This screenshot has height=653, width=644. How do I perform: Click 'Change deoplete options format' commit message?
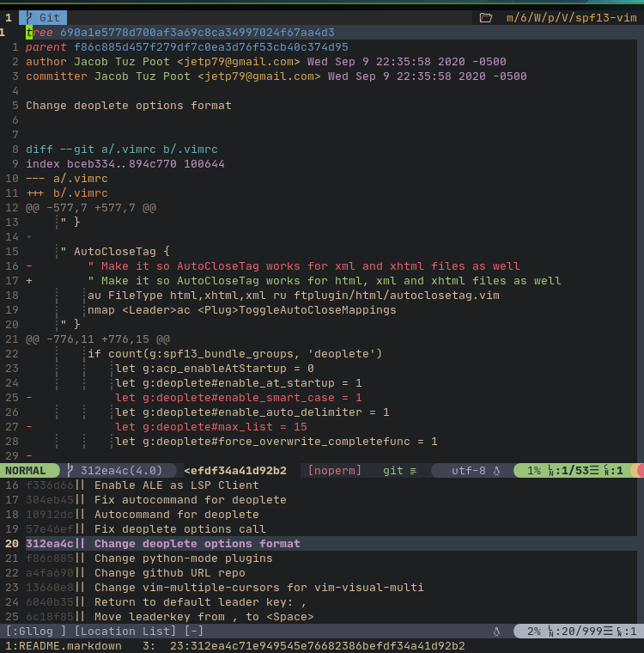[129, 106]
